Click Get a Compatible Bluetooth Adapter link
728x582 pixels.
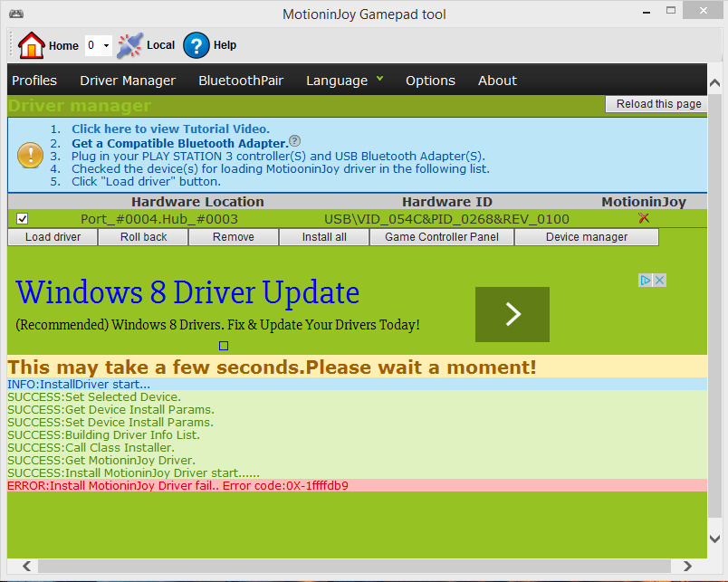tap(180, 143)
